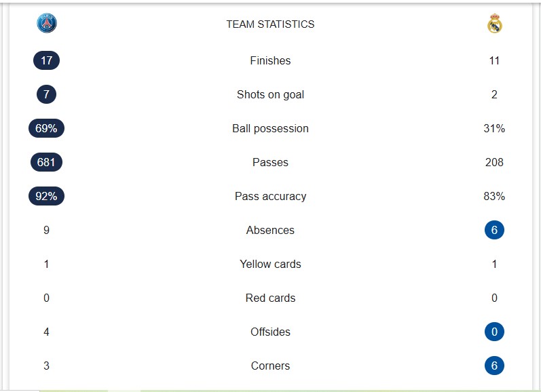
Task: Select PSG's 7 shots on goal badge
Action: point(47,94)
